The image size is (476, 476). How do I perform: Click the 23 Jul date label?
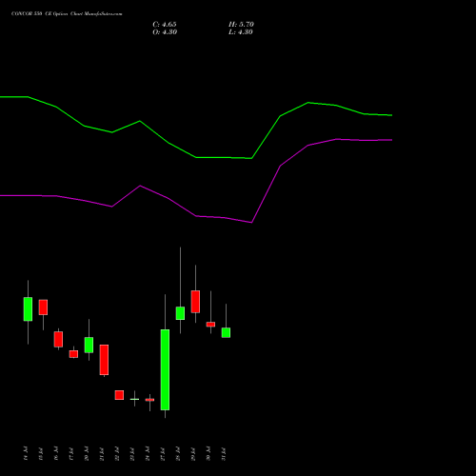coord(132,453)
